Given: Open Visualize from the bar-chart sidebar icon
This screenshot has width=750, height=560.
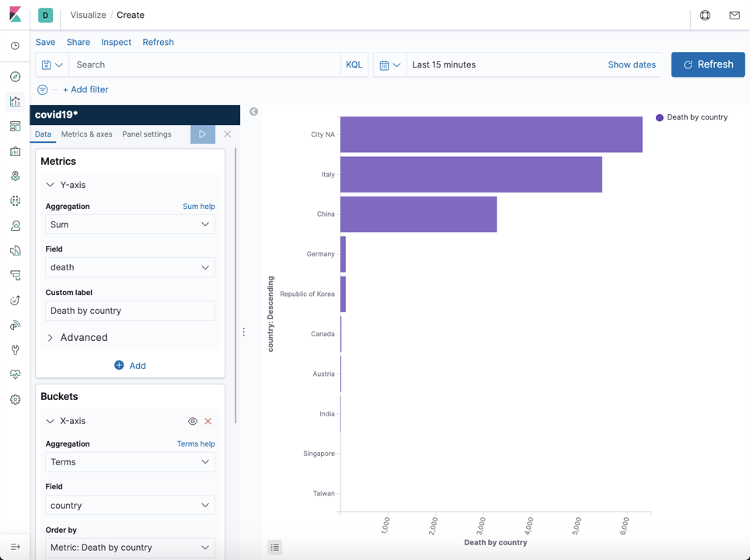Looking at the screenshot, I should point(16,101).
